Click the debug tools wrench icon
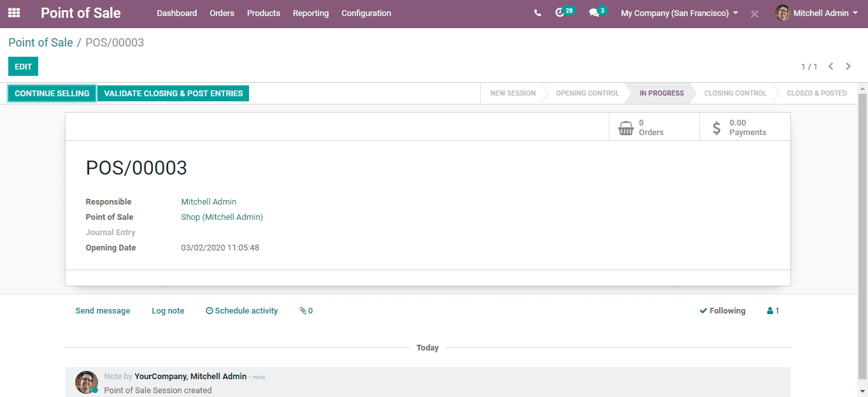The width and height of the screenshot is (868, 397). (755, 13)
